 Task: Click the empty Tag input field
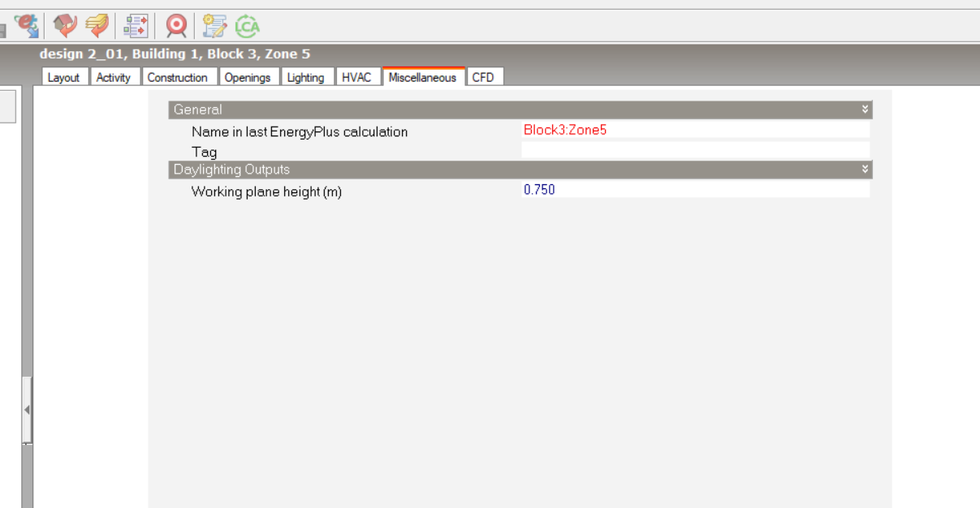click(x=695, y=150)
